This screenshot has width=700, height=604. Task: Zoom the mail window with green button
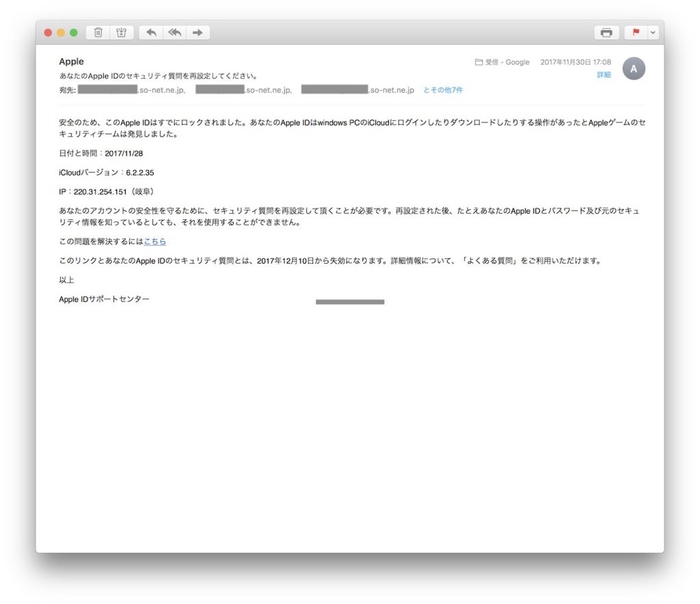tap(74, 33)
